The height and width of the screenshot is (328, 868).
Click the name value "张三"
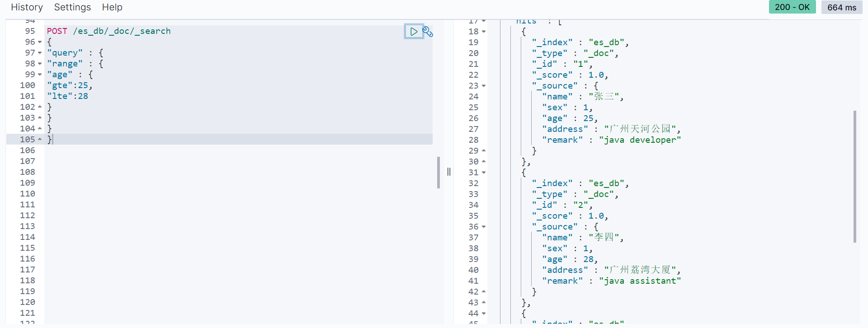[x=604, y=97]
